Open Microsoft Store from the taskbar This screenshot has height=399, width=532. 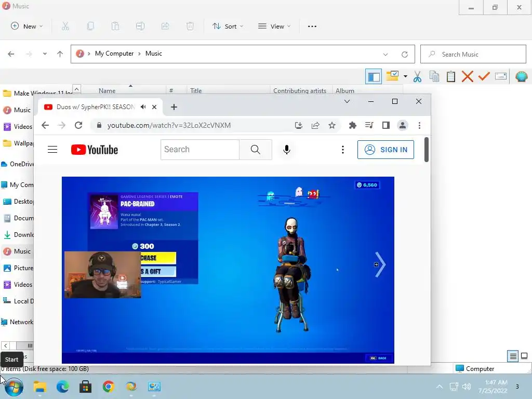click(86, 387)
